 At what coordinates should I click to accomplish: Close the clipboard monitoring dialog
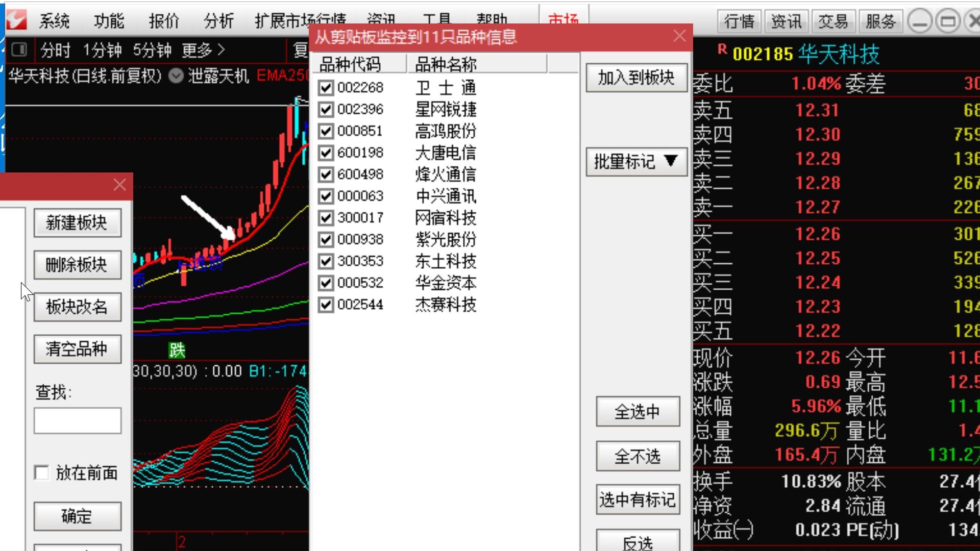[679, 36]
